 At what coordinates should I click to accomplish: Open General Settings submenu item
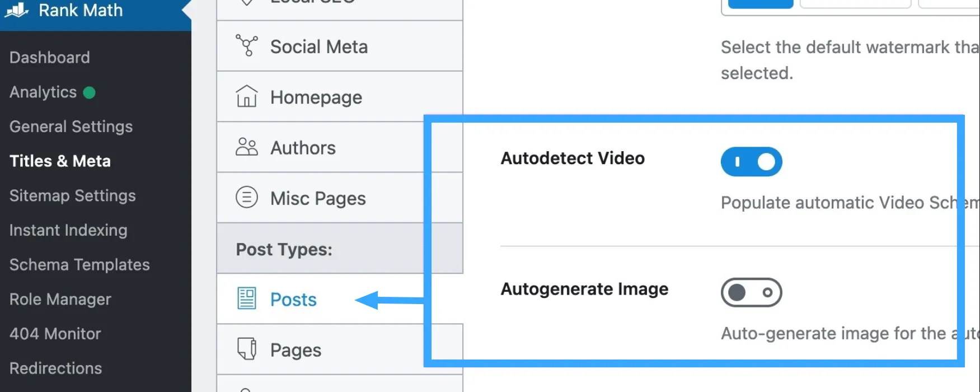click(71, 127)
